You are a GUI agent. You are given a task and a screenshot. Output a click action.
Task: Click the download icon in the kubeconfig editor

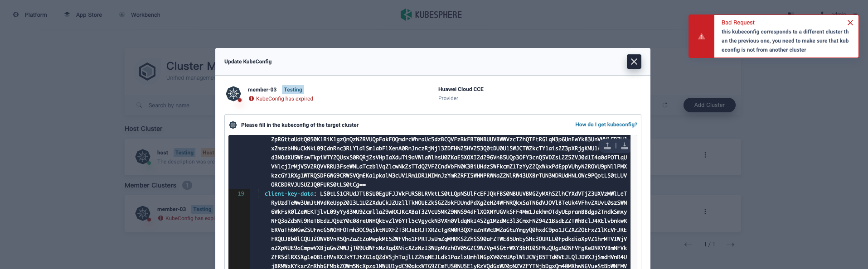point(624,146)
